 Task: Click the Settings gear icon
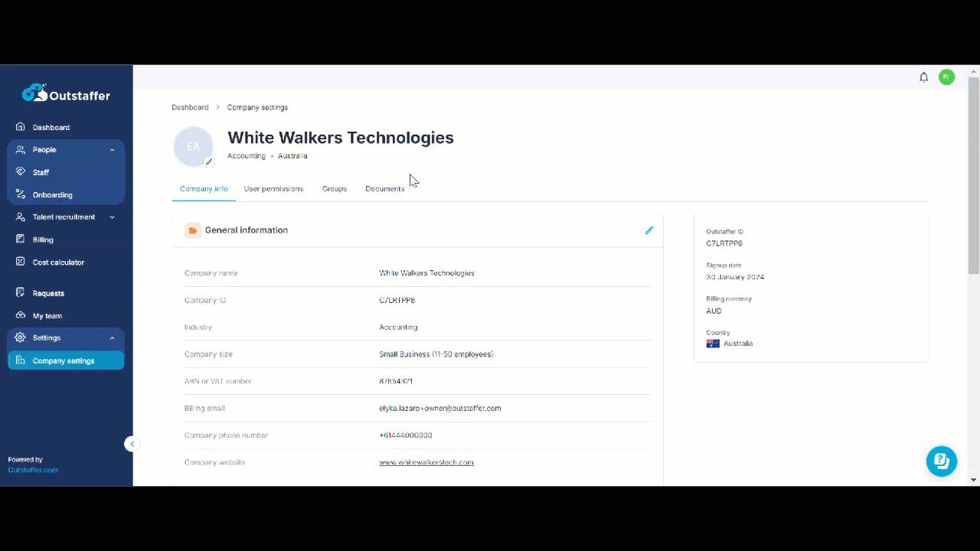click(x=21, y=337)
